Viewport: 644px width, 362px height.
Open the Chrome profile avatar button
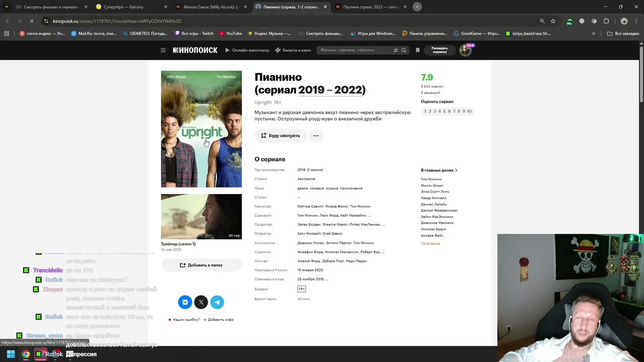pos(624,21)
